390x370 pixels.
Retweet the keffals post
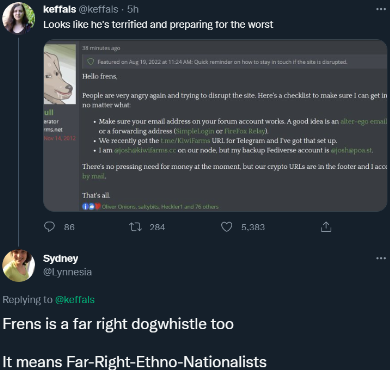click(x=135, y=227)
